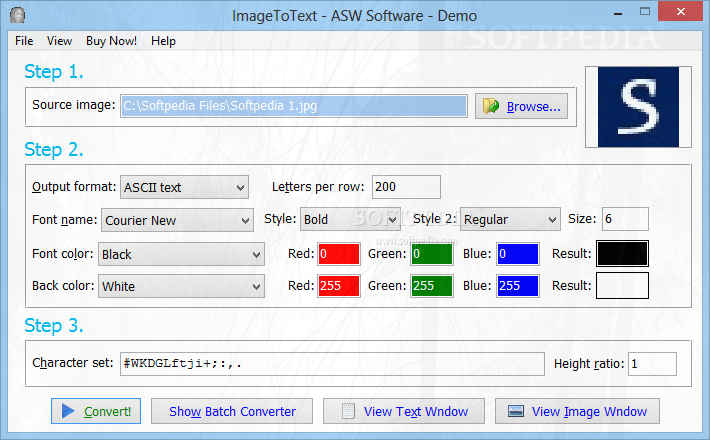Screen dimensions: 710x440
Task: Click the folder icon on Browse button
Action: coord(490,106)
